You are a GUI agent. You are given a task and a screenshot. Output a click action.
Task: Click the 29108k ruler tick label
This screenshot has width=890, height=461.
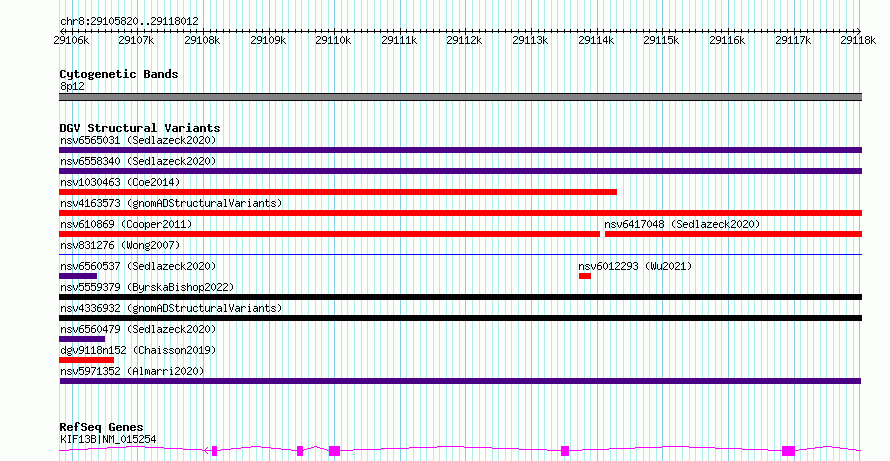[x=203, y=40]
